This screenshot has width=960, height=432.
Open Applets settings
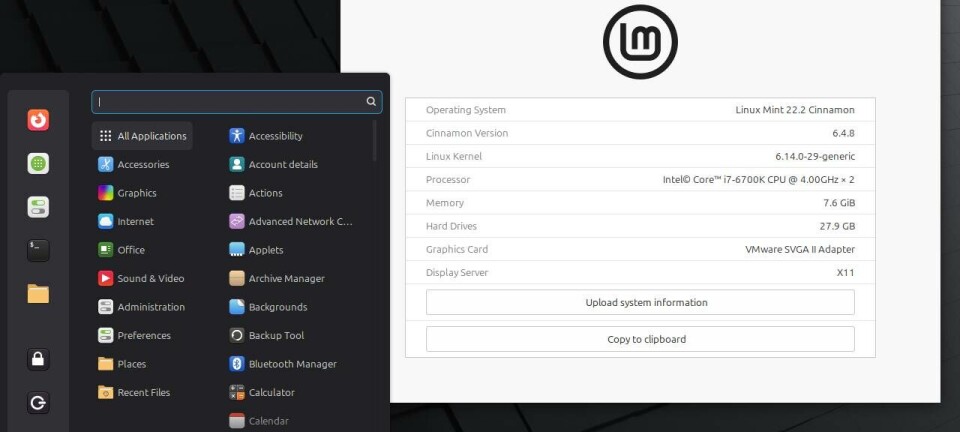click(256, 250)
